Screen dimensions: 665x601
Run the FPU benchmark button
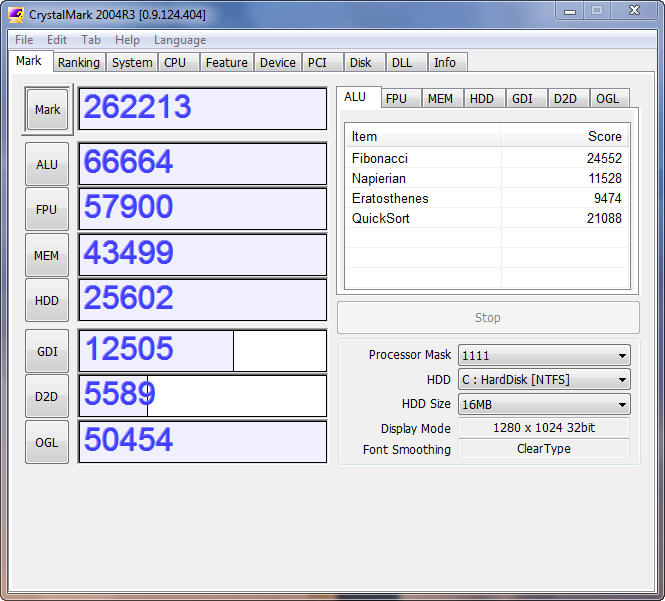click(47, 210)
